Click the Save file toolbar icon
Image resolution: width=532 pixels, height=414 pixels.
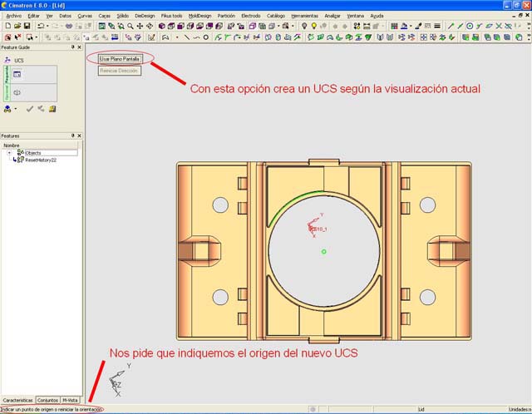click(x=27, y=26)
